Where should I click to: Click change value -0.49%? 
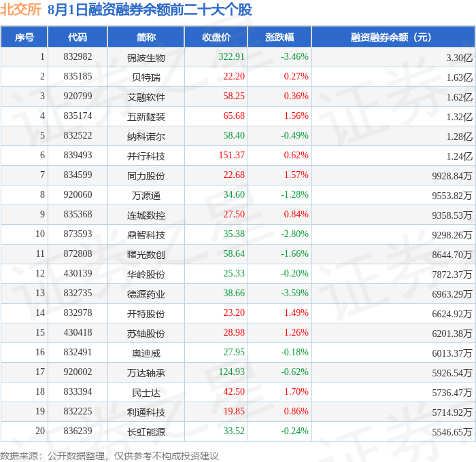pyautogui.click(x=294, y=136)
